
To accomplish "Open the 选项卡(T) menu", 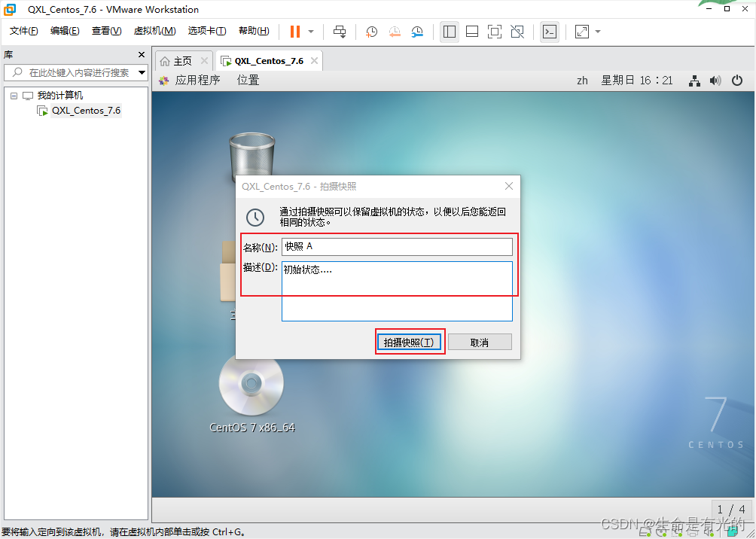I will click(x=207, y=31).
